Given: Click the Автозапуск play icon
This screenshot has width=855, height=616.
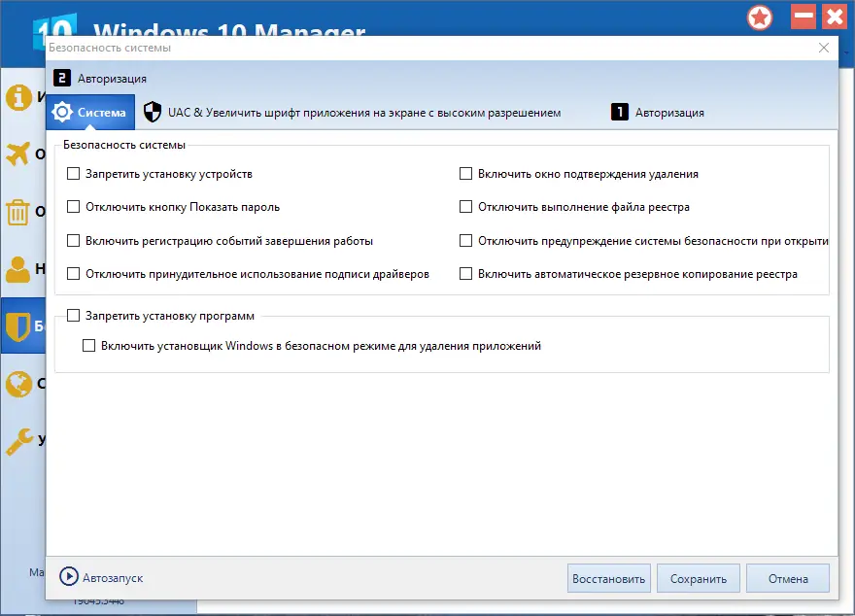Looking at the screenshot, I should [69, 577].
